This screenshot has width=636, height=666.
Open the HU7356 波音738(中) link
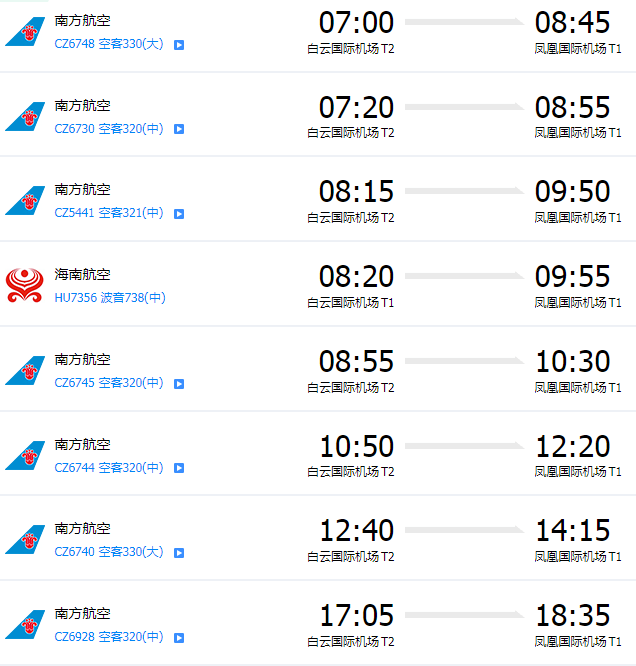[110, 298]
